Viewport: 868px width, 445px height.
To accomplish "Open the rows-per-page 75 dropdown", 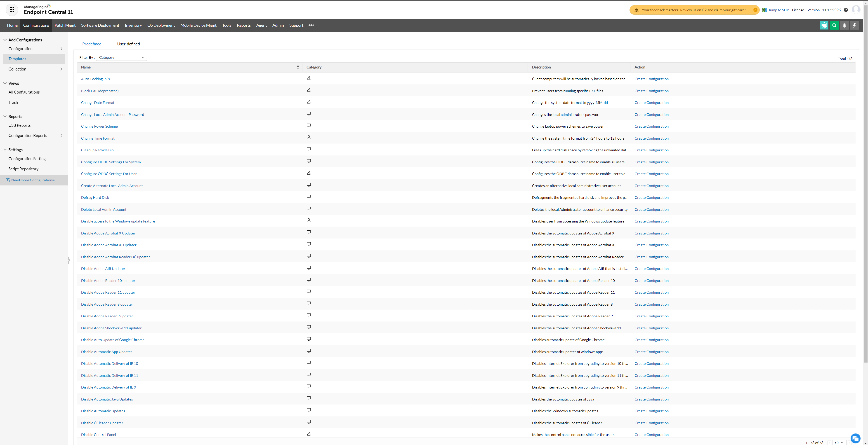I will [x=838, y=442].
